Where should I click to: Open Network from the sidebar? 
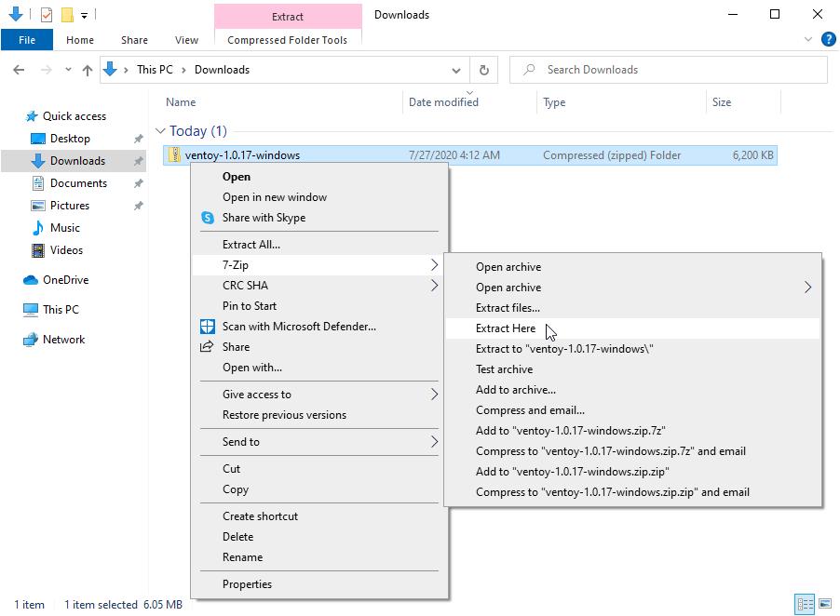click(x=61, y=339)
